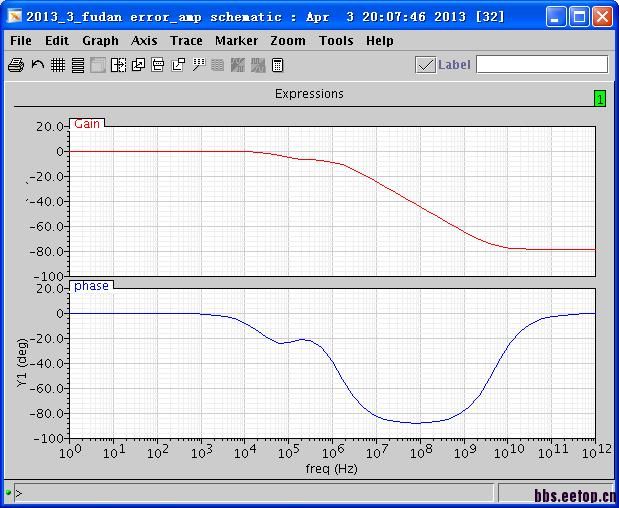
Task: Click the split-panel arrow toolbar icon
Action: tap(118, 65)
